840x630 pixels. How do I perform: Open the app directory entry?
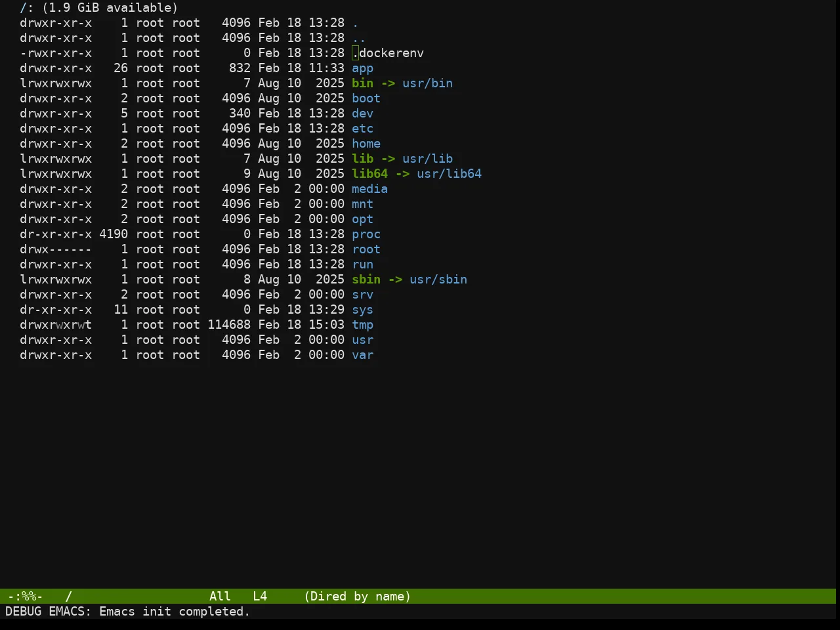point(362,68)
